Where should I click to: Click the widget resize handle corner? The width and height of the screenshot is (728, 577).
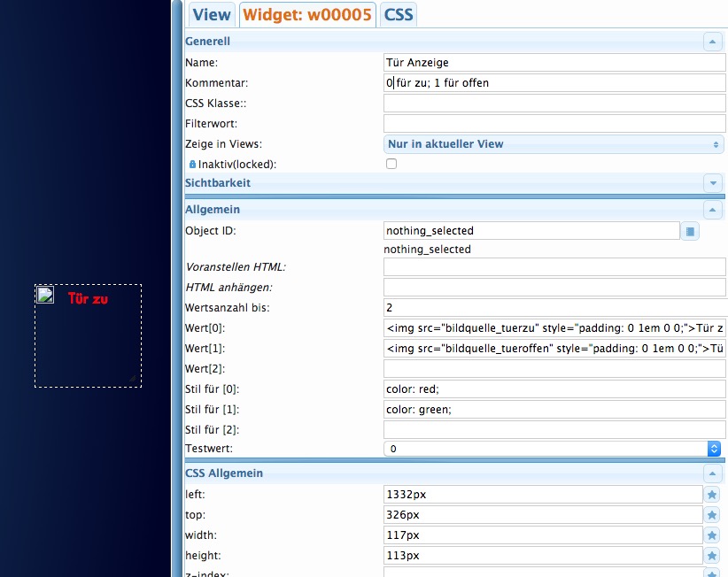tap(132, 378)
